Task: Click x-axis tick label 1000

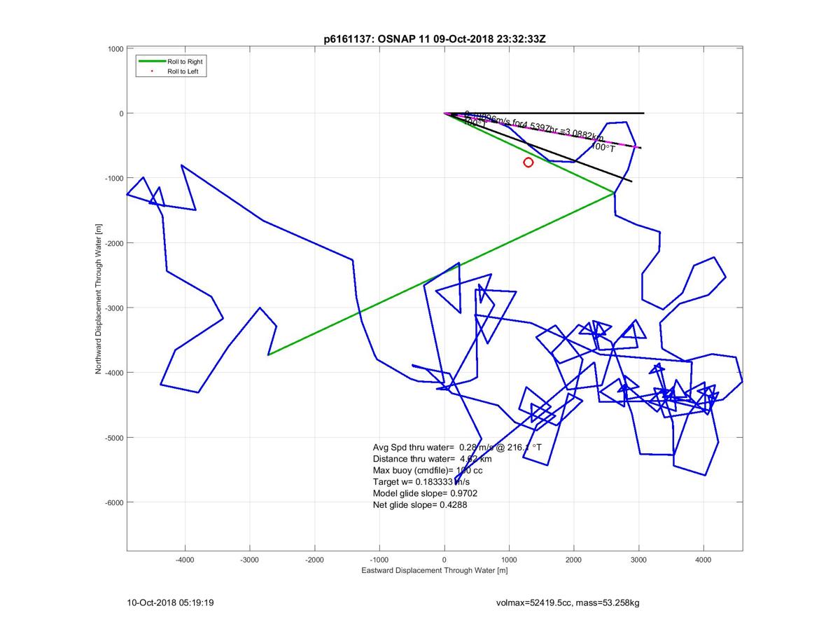Action: (509, 560)
